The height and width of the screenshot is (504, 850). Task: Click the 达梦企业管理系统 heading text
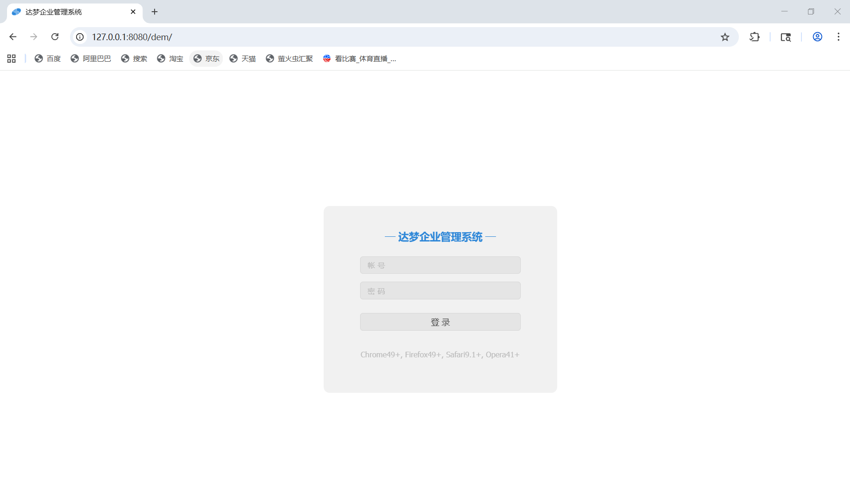[440, 237]
